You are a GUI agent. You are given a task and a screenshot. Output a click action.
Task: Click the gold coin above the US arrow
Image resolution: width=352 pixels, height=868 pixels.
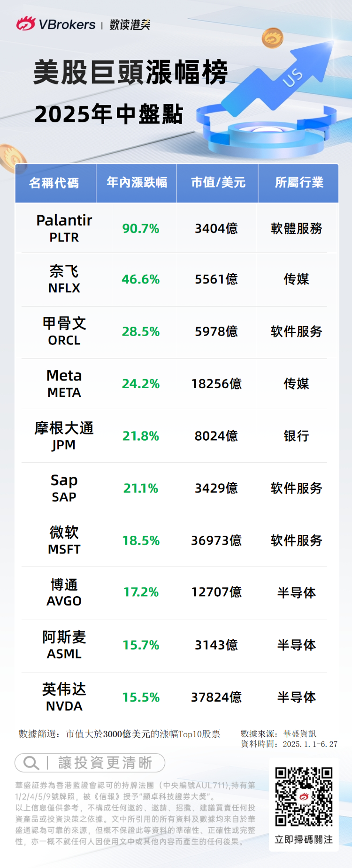pyautogui.click(x=273, y=38)
